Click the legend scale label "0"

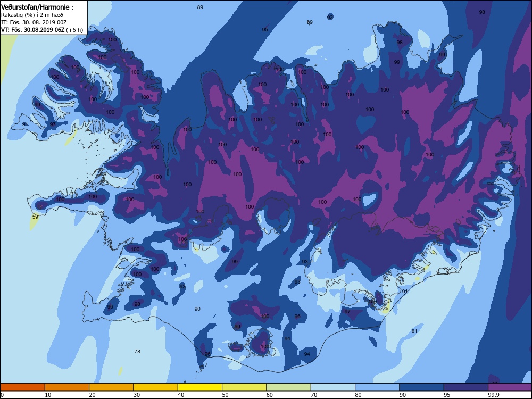pyautogui.click(x=2, y=395)
